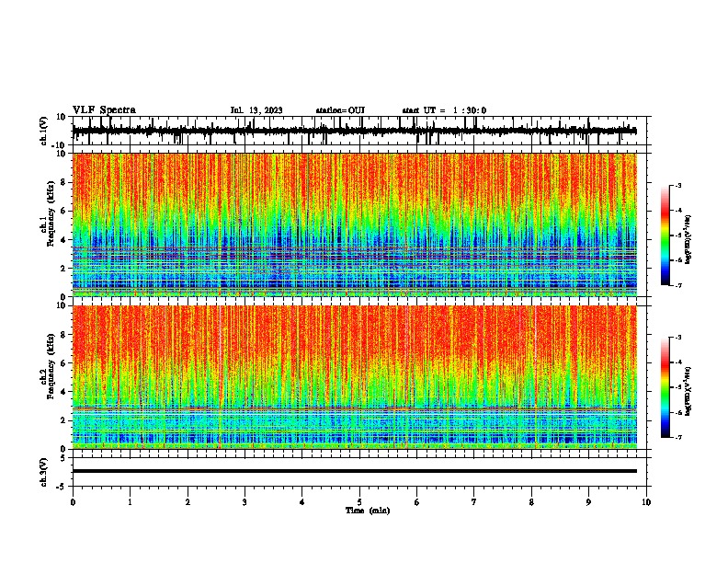The height and width of the screenshot is (563, 728).
Task: Click the "station=OUI" header text
Action: [x=340, y=110]
